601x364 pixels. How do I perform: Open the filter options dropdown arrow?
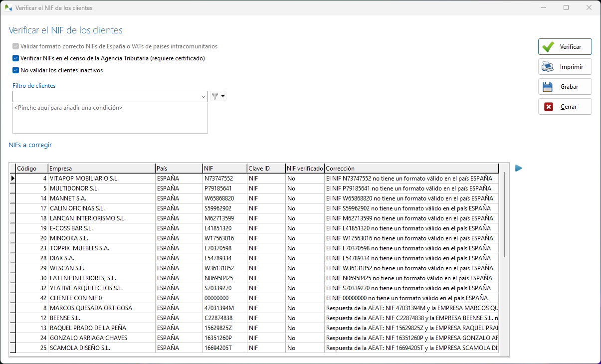[221, 96]
